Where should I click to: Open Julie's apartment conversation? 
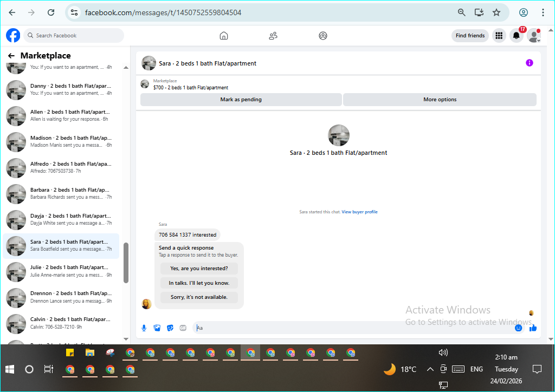tap(61, 271)
